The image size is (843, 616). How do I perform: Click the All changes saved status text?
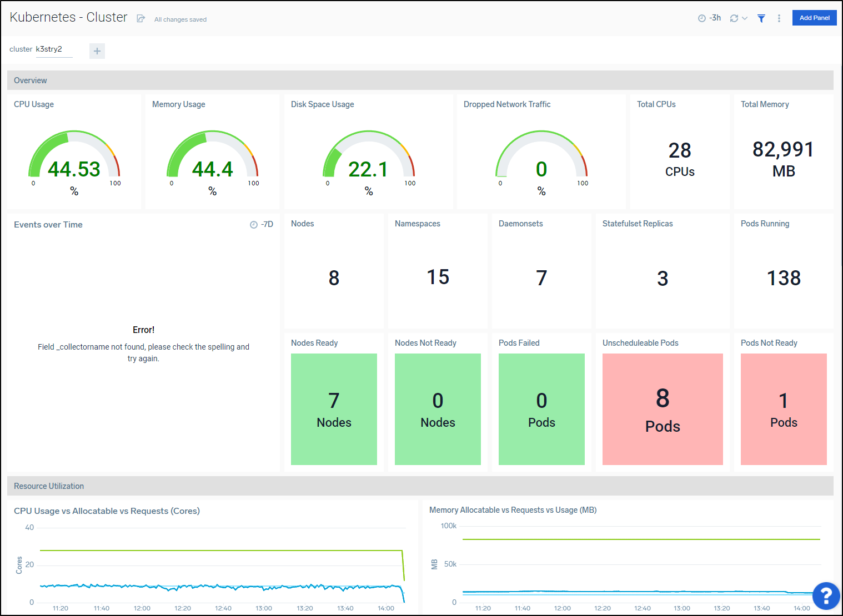pos(180,19)
